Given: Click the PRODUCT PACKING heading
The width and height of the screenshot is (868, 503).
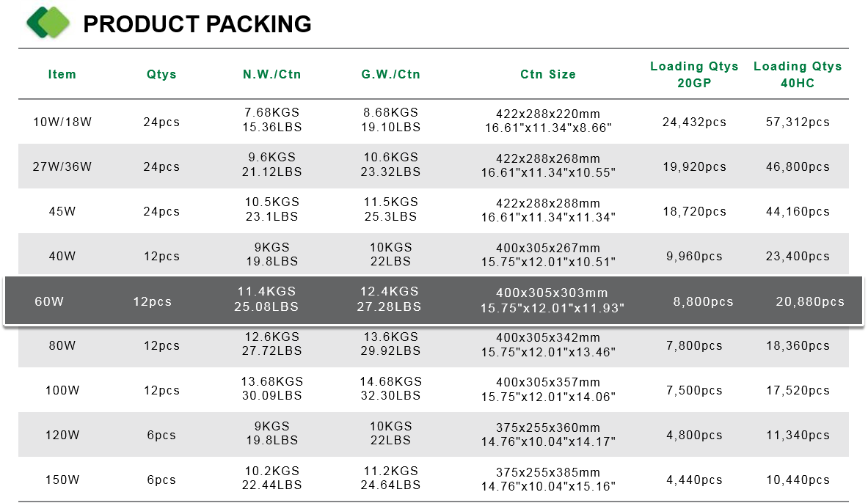Looking at the screenshot, I should [x=197, y=24].
